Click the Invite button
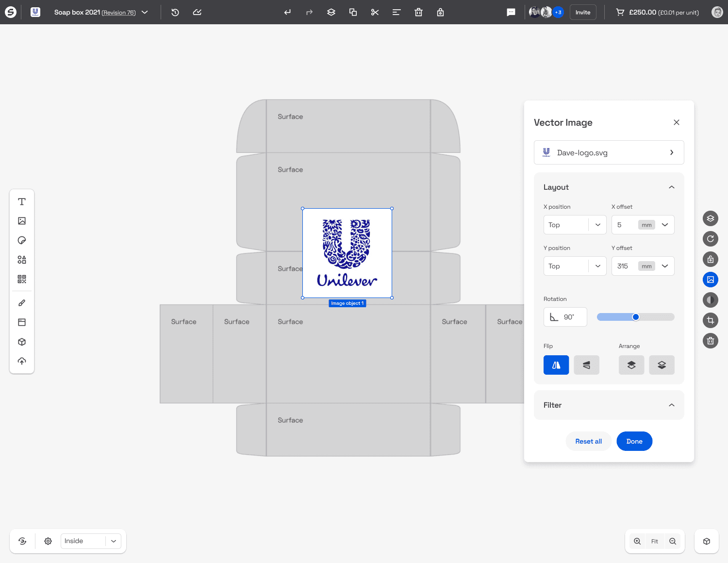This screenshot has height=563, width=728. [x=583, y=12]
